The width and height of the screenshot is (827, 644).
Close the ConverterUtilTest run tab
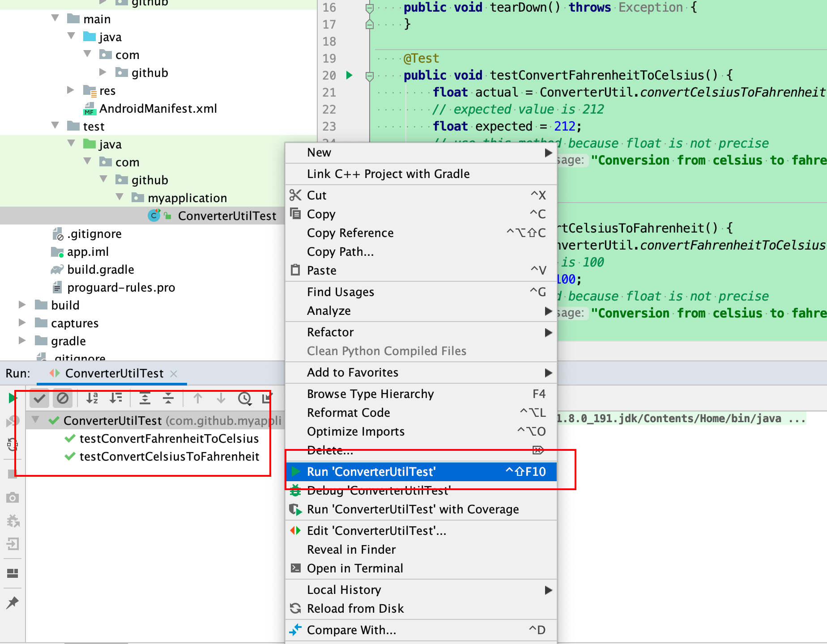pos(174,373)
